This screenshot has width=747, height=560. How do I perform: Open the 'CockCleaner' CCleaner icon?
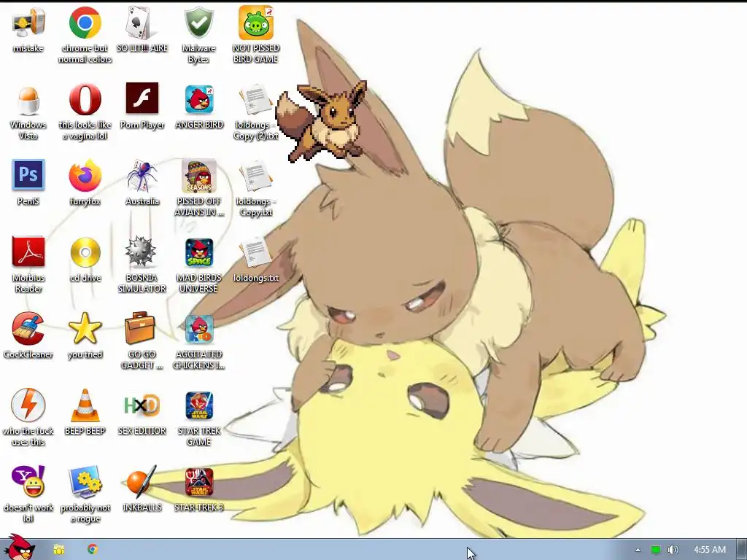point(28,328)
